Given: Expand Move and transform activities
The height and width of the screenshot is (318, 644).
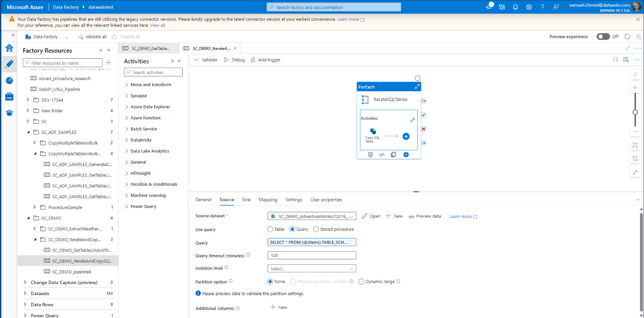Looking at the screenshot, I should click(126, 85).
